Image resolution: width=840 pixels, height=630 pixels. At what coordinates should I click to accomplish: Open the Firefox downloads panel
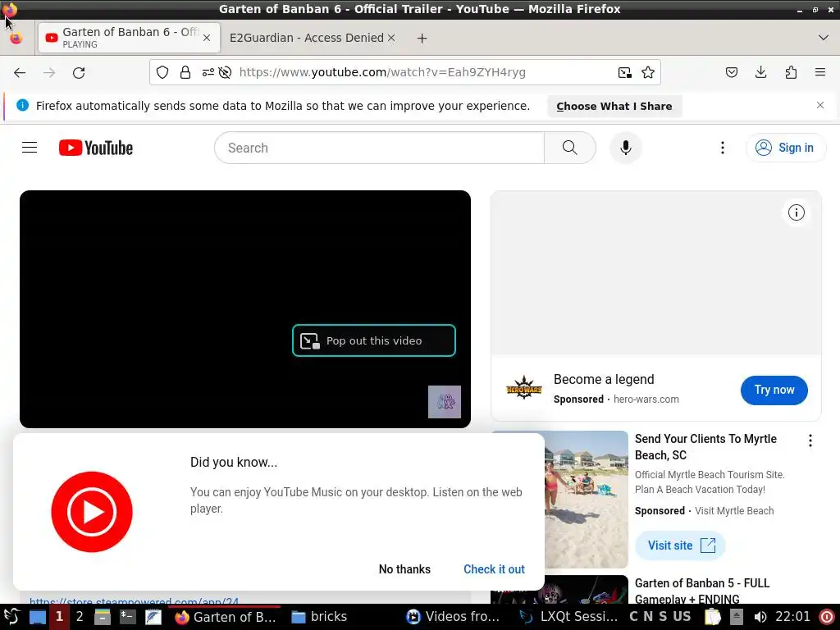click(760, 72)
